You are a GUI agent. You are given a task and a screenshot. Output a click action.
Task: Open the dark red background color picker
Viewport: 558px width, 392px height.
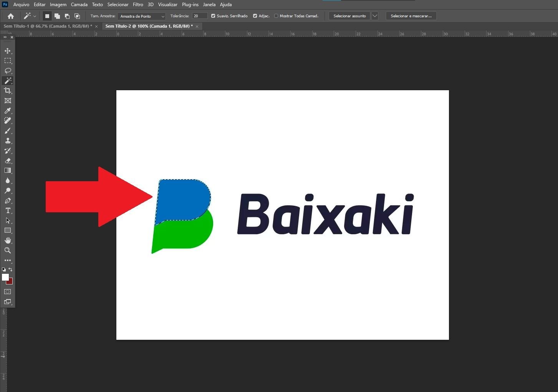coord(10,282)
